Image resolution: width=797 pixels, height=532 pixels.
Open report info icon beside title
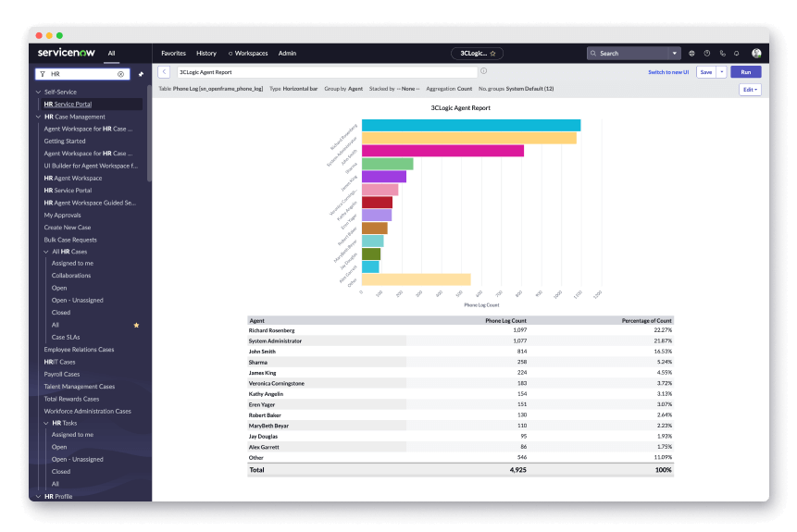coord(484,71)
